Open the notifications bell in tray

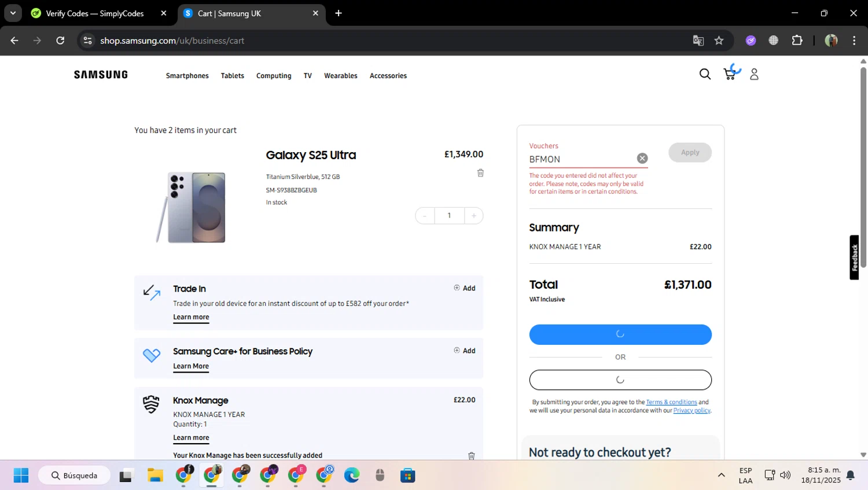click(851, 476)
